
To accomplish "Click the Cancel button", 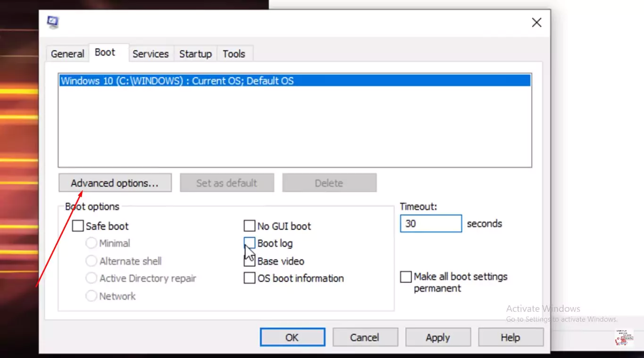I will [x=365, y=337].
